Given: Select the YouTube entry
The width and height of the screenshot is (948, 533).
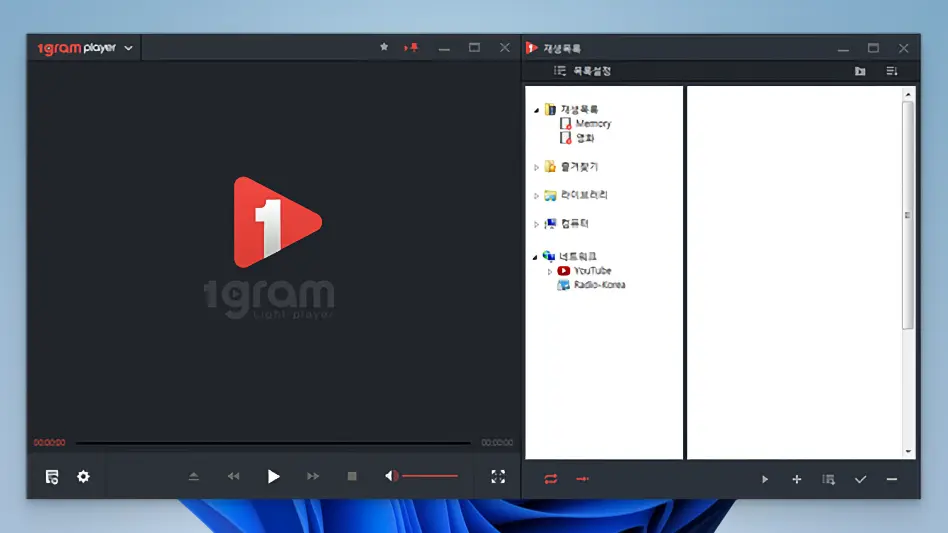Looking at the screenshot, I should pos(592,271).
